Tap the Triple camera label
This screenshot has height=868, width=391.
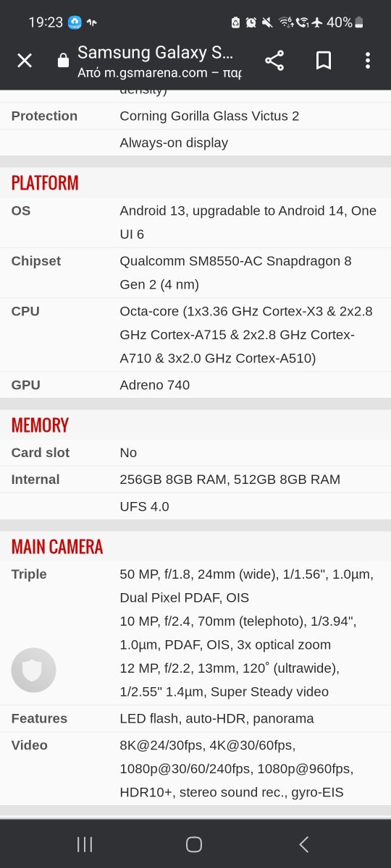[x=29, y=574]
